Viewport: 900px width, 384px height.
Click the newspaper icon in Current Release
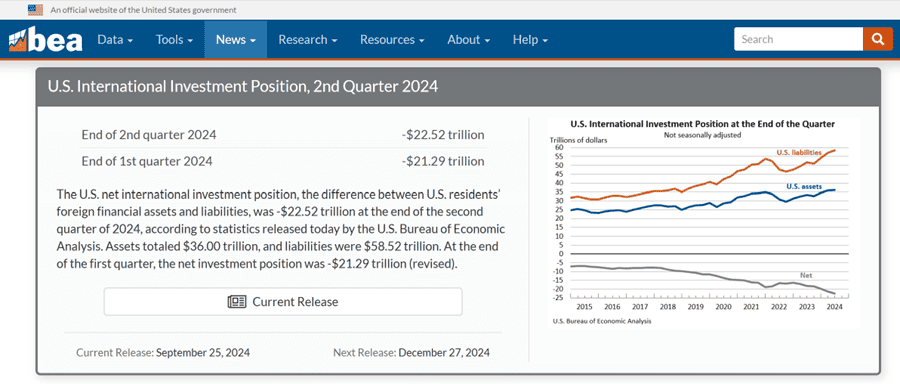click(x=237, y=301)
